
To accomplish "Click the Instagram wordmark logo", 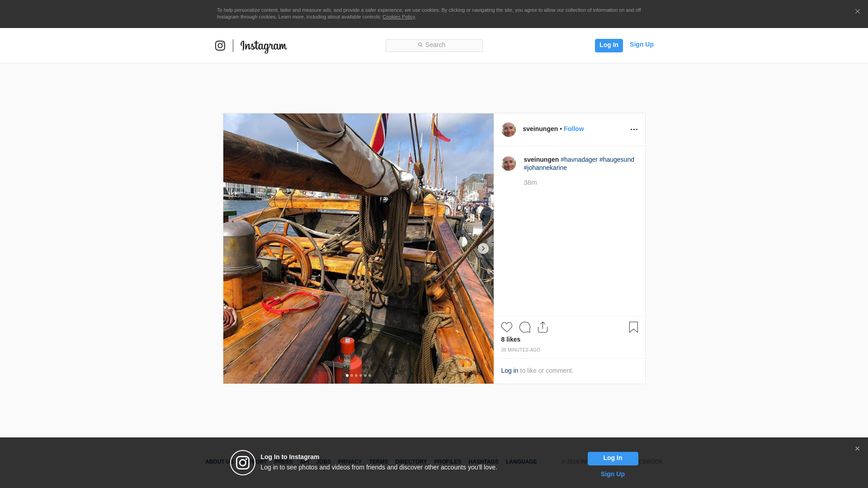I will (264, 46).
